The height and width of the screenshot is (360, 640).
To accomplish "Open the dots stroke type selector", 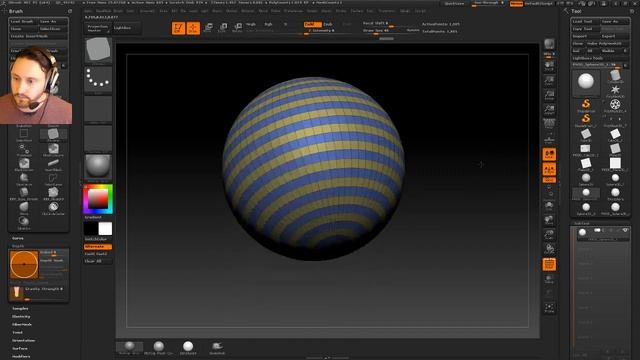I will pos(98,79).
